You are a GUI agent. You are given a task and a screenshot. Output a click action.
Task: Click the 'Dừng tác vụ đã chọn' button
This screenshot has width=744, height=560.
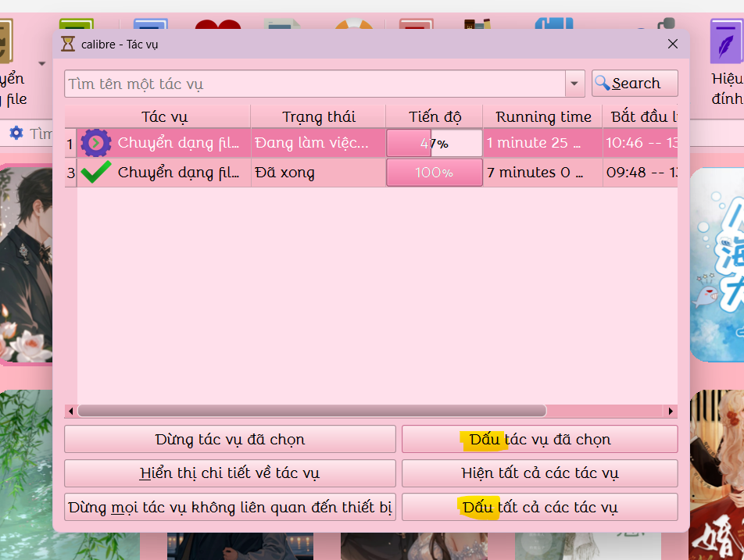230,439
